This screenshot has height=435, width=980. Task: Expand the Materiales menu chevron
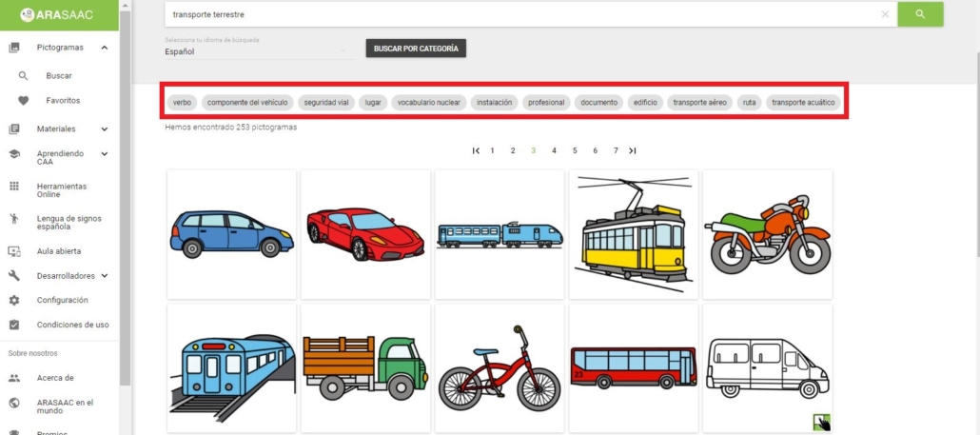tap(105, 129)
